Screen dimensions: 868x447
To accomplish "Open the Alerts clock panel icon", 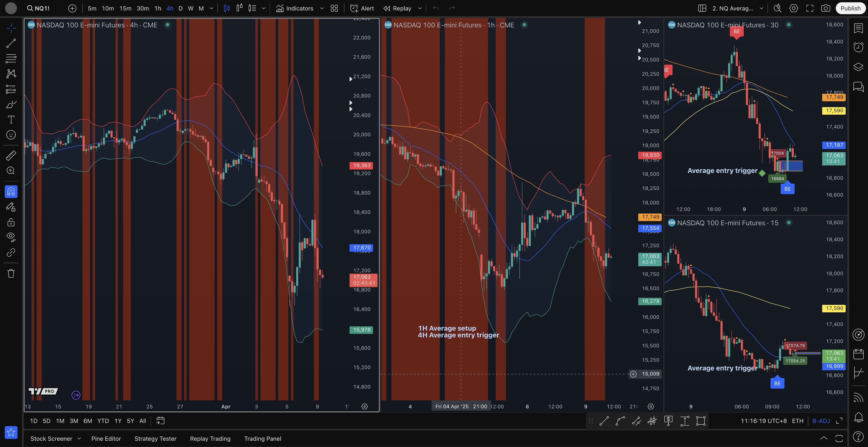I will (x=858, y=47).
